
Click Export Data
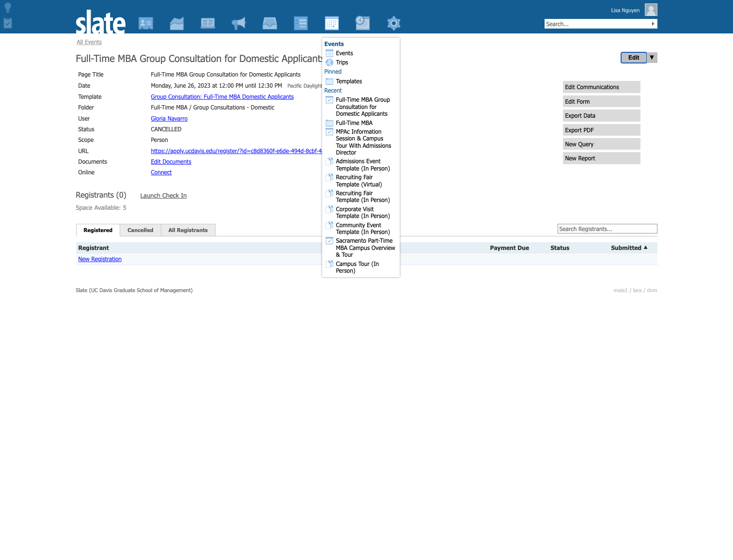pyautogui.click(x=601, y=116)
